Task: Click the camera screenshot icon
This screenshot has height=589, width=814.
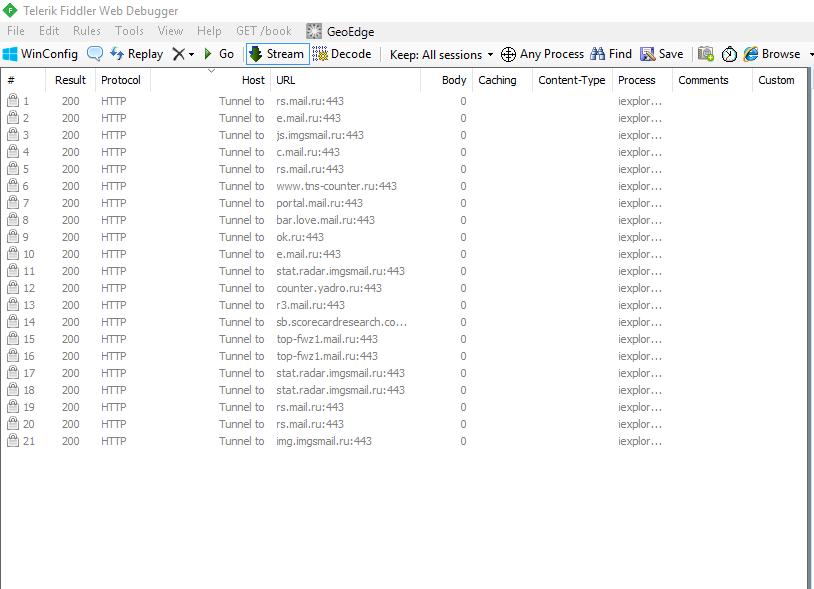Action: click(706, 54)
